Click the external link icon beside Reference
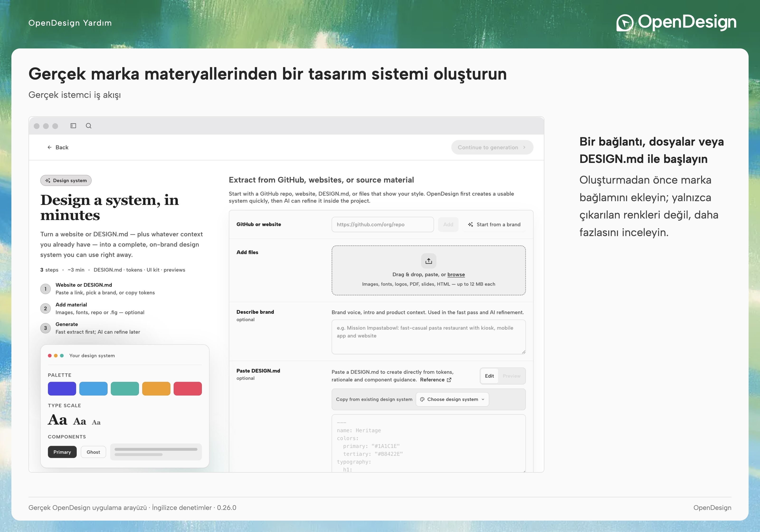 pyautogui.click(x=449, y=380)
